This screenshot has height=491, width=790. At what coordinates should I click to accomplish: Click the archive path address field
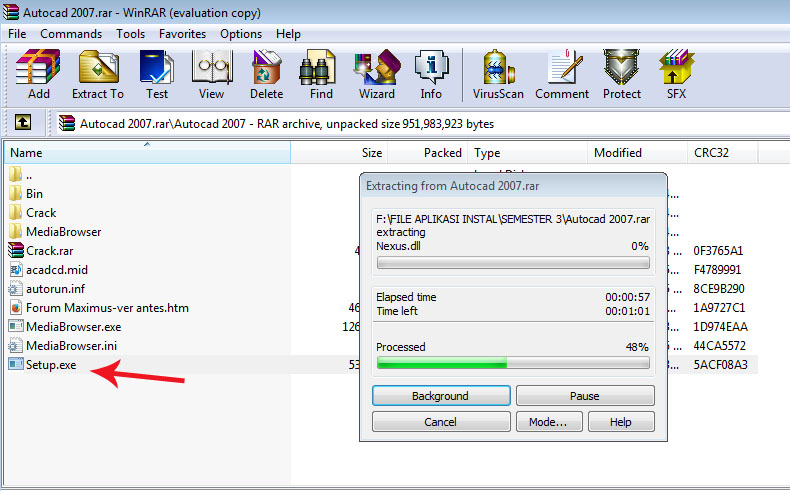pyautogui.click(x=421, y=123)
